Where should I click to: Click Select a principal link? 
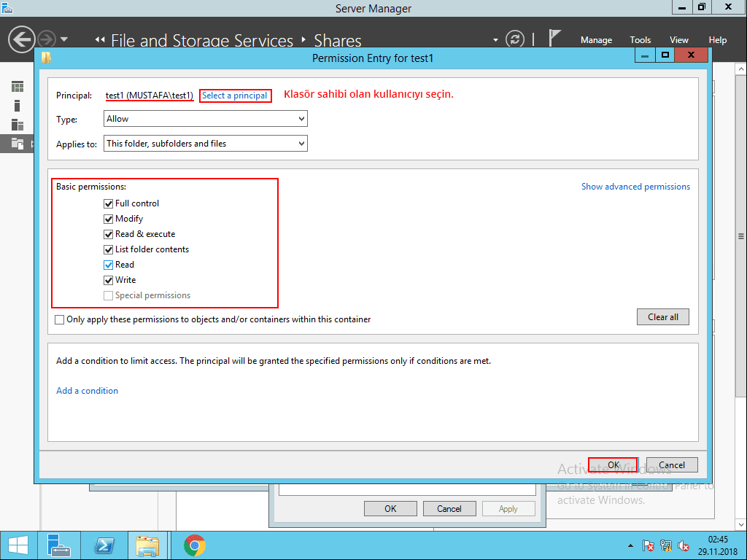click(x=234, y=96)
